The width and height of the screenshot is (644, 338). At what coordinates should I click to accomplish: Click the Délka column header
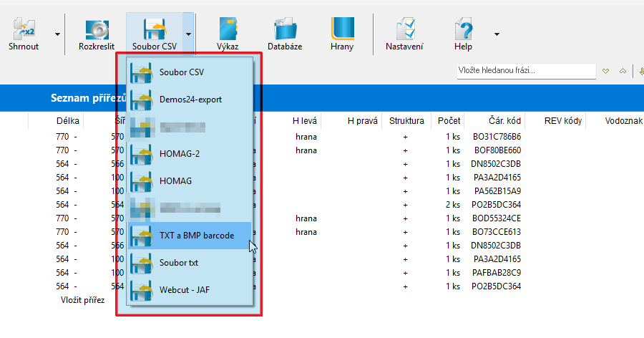click(x=68, y=121)
